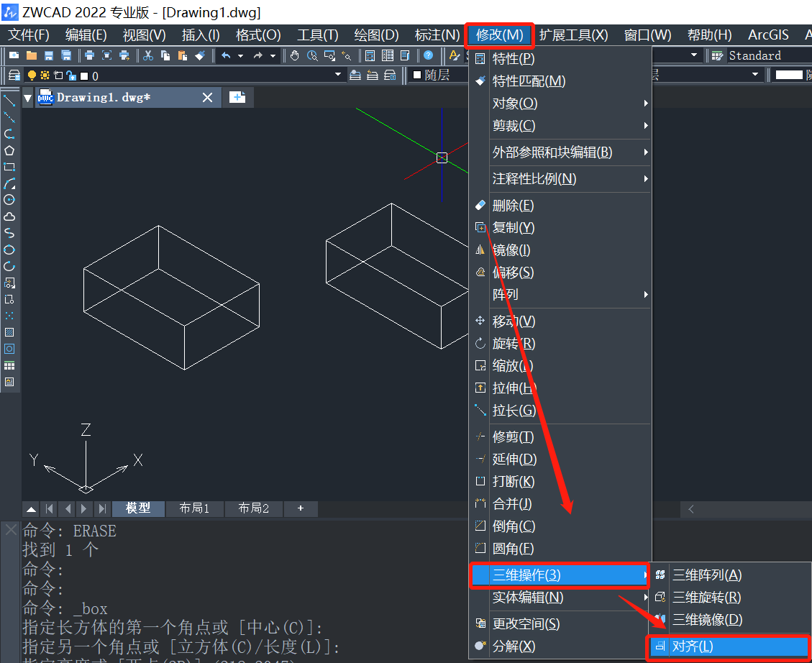
Task: Click the Print icon in toolbar
Action: 89,55
